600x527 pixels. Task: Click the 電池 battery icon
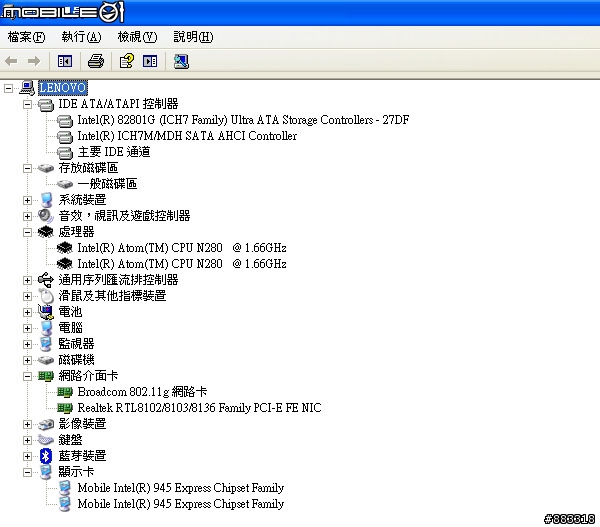click(46, 312)
